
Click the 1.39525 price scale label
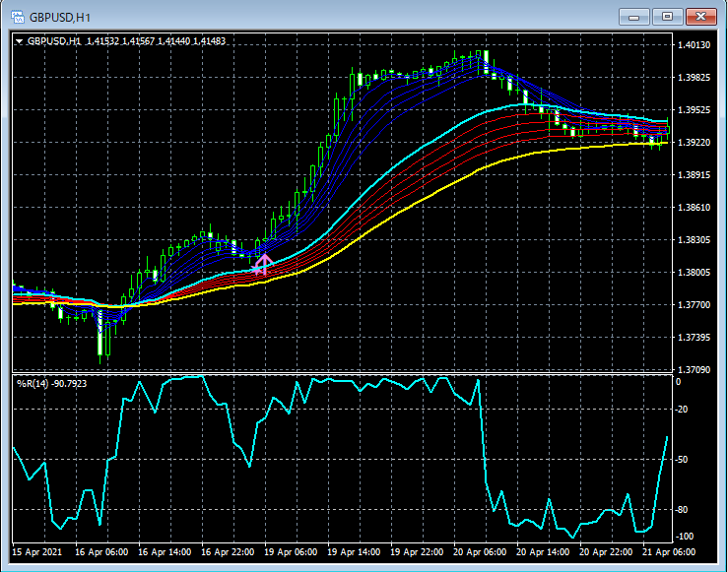tap(694, 110)
